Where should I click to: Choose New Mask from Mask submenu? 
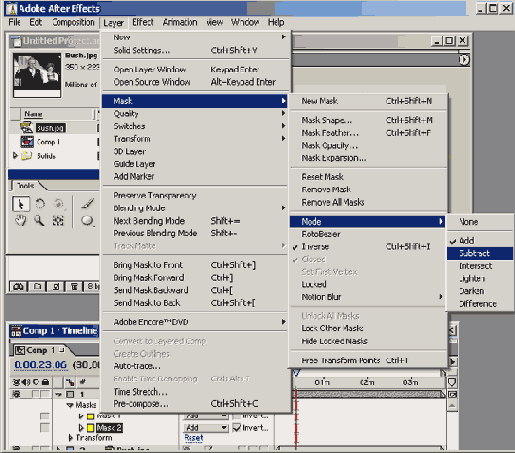pyautogui.click(x=367, y=101)
